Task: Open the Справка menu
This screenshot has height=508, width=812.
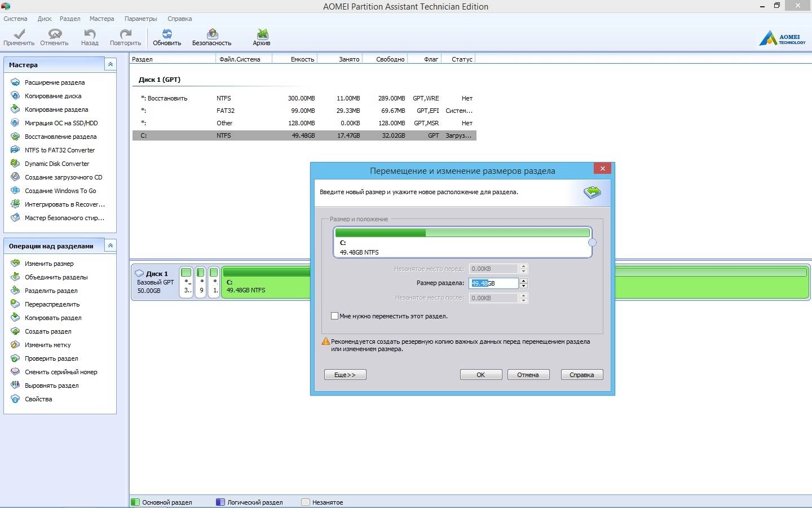Action: point(179,19)
